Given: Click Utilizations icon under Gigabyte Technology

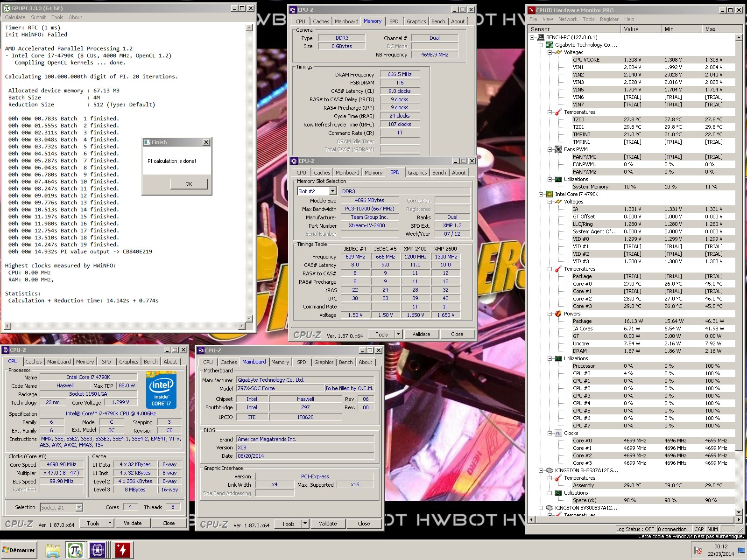Looking at the screenshot, I should coord(558,179).
